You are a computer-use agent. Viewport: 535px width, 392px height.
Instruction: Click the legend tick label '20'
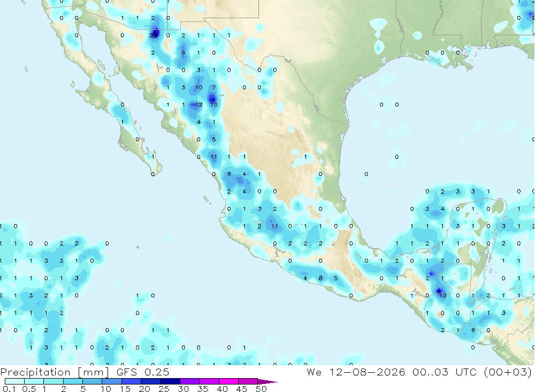point(144,389)
